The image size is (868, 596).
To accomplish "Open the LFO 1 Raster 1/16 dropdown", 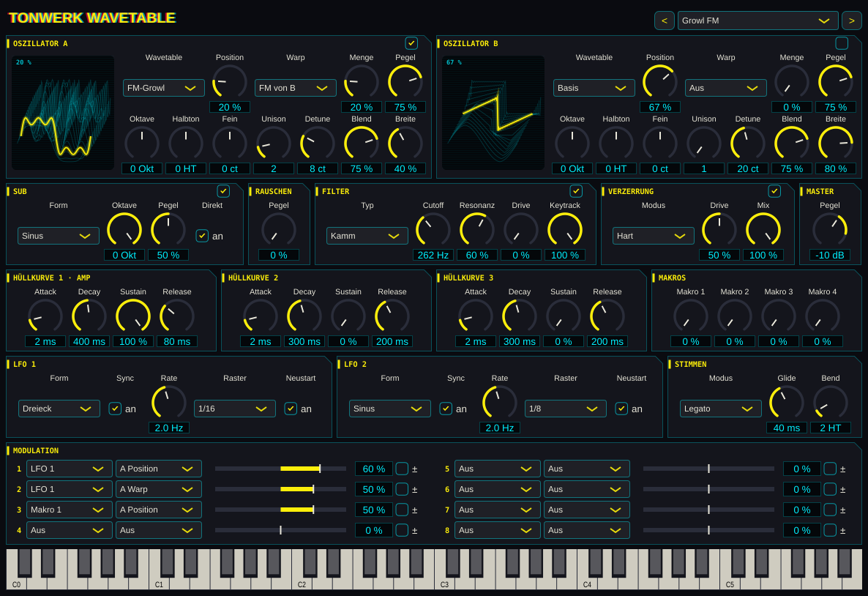I will tap(235, 409).
